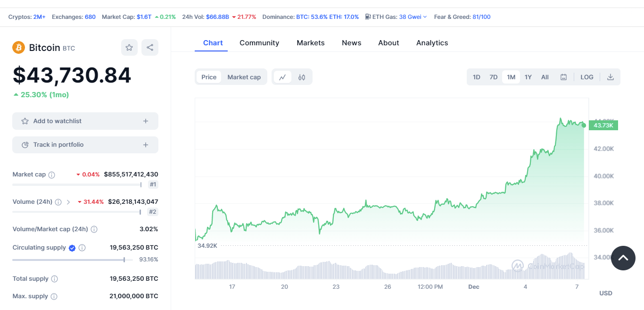644x310 pixels.
Task: Expand Volume (24h) details chevron
Action: (68, 202)
